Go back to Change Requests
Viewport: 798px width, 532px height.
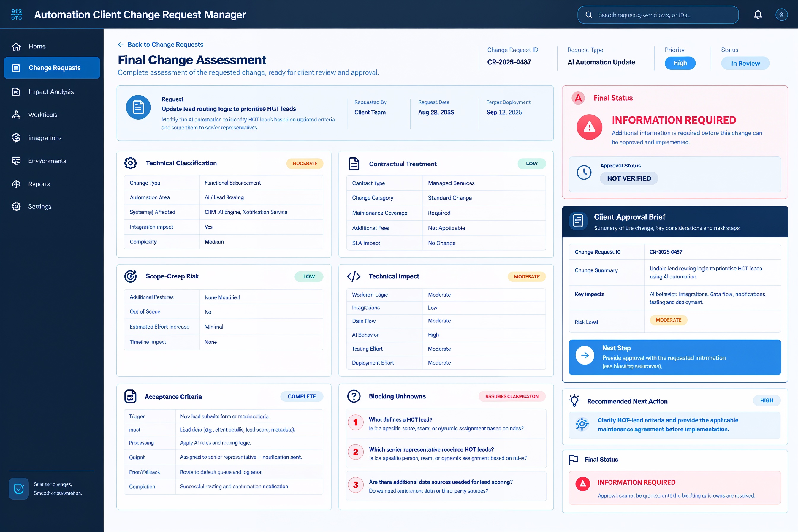[161, 45]
